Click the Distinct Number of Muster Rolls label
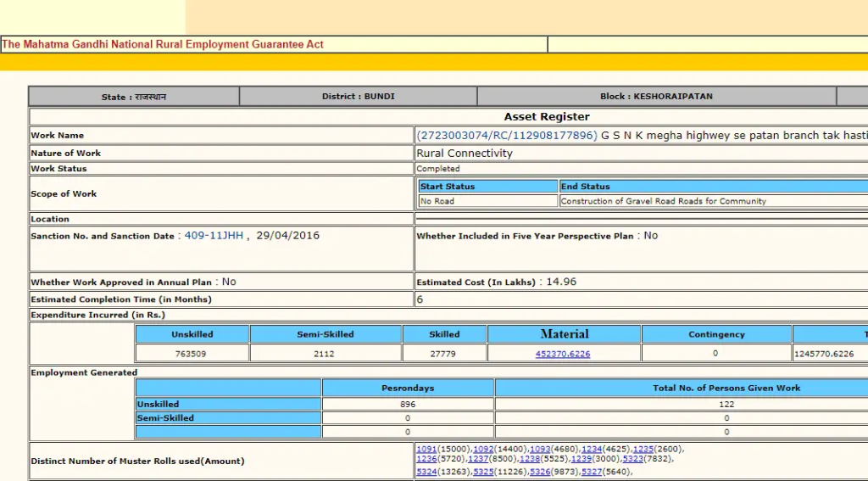The width and height of the screenshot is (868, 481). (x=137, y=461)
